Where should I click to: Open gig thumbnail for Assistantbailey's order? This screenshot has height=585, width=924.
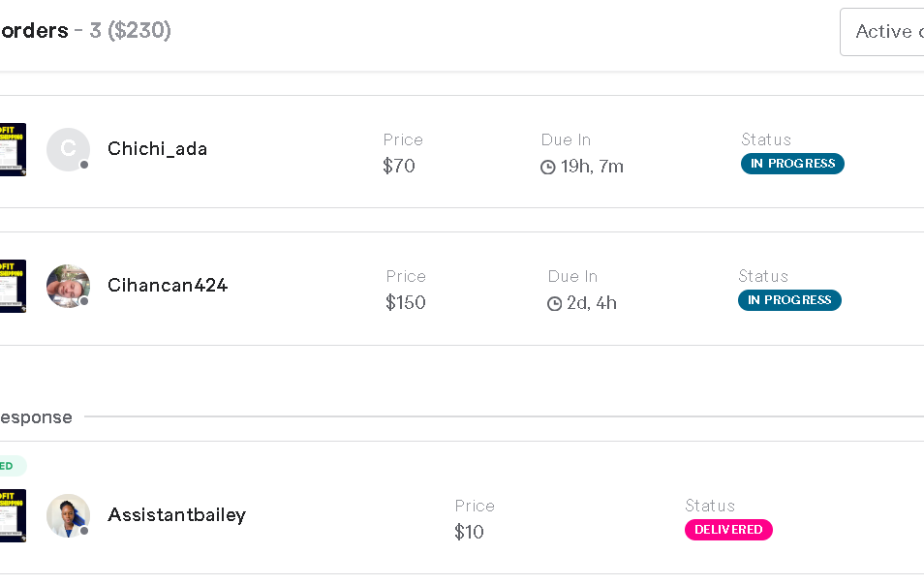coord(13,515)
